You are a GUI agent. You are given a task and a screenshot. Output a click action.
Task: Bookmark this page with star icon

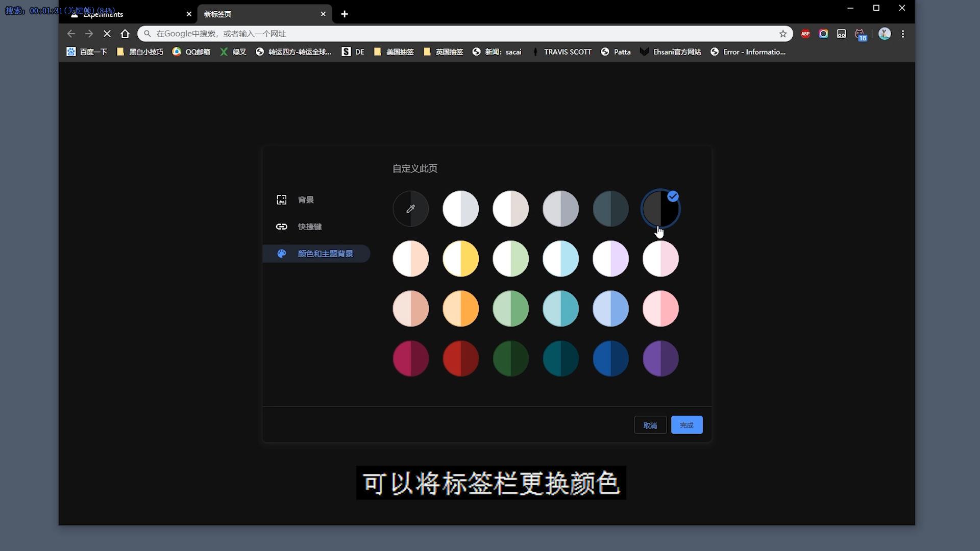coord(782,34)
